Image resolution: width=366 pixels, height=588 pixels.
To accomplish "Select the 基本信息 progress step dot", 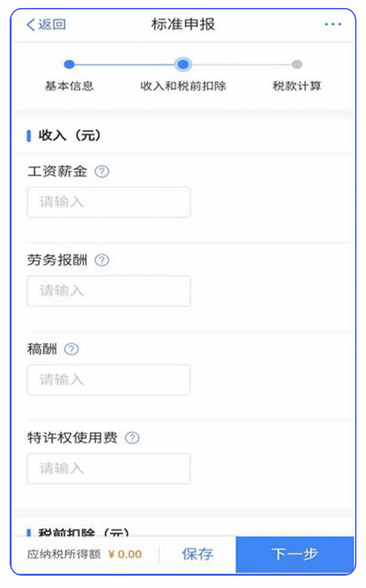I will 69,64.
